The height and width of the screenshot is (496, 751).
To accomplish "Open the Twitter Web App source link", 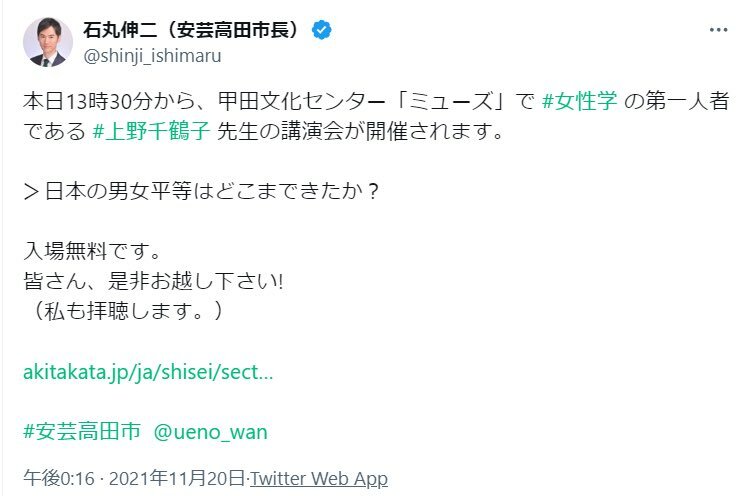I will [318, 478].
